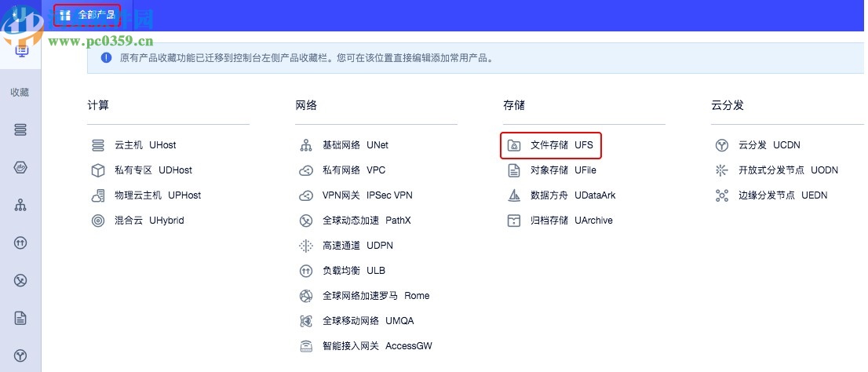The image size is (868, 372).
Task: Open 文件存储 UFS
Action: (562, 145)
